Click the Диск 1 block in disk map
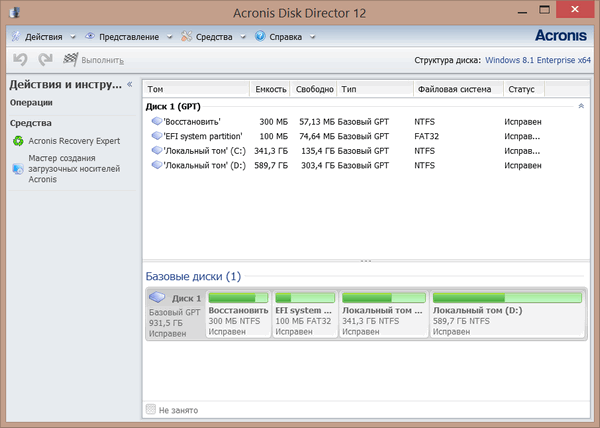This screenshot has width=600, height=428. tap(175, 314)
